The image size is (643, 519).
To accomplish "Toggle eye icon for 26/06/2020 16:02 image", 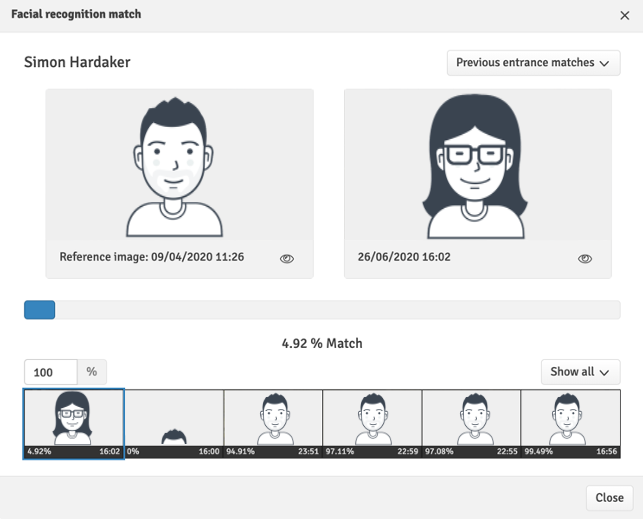I will pos(585,259).
